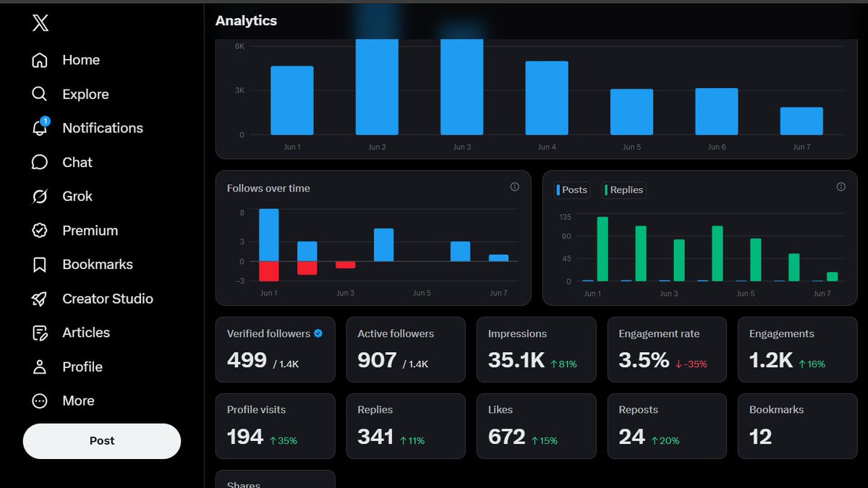Click the Articles icon
868x488 pixels.
point(40,333)
